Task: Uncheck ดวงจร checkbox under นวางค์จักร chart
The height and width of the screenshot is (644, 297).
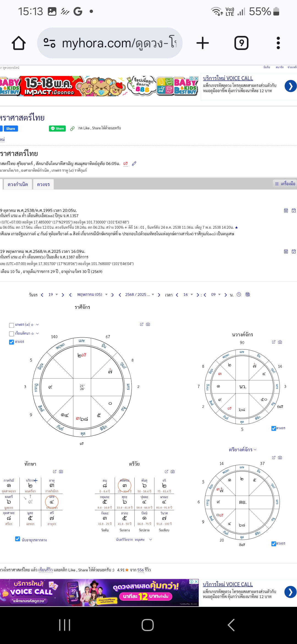Action: pyautogui.click(x=274, y=428)
